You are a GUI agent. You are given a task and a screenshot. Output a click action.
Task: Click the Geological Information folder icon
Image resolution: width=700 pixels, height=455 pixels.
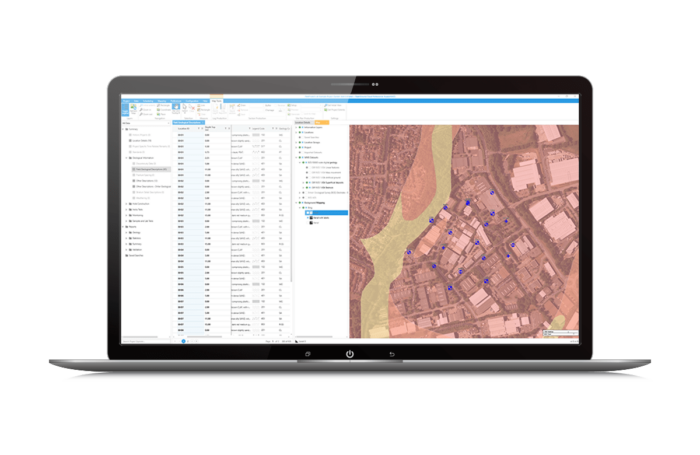(132, 157)
